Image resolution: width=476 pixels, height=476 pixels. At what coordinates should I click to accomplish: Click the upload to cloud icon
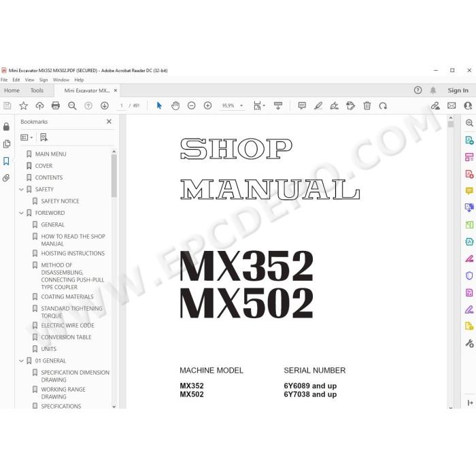point(39,105)
